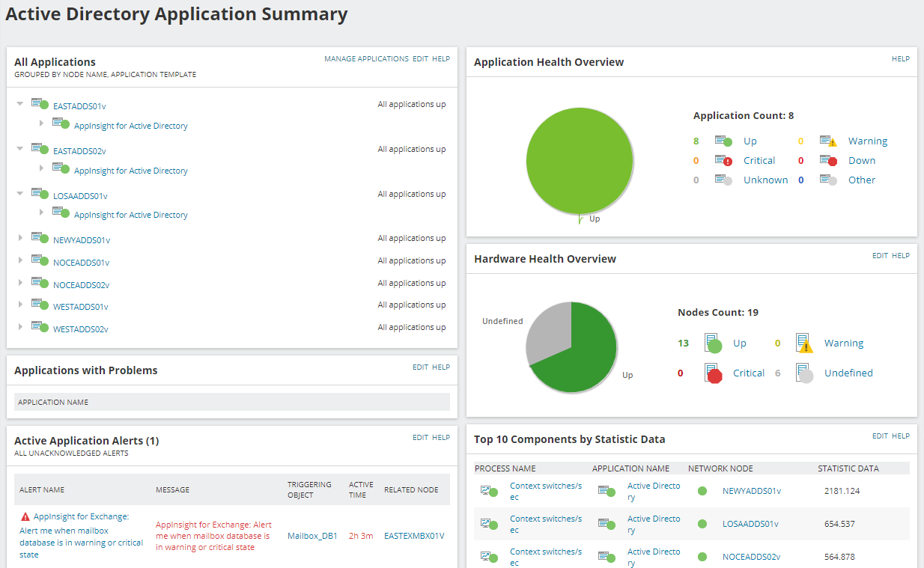This screenshot has width=924, height=568.
Task: Click the Down status icon in Application Health
Action: pos(828,161)
